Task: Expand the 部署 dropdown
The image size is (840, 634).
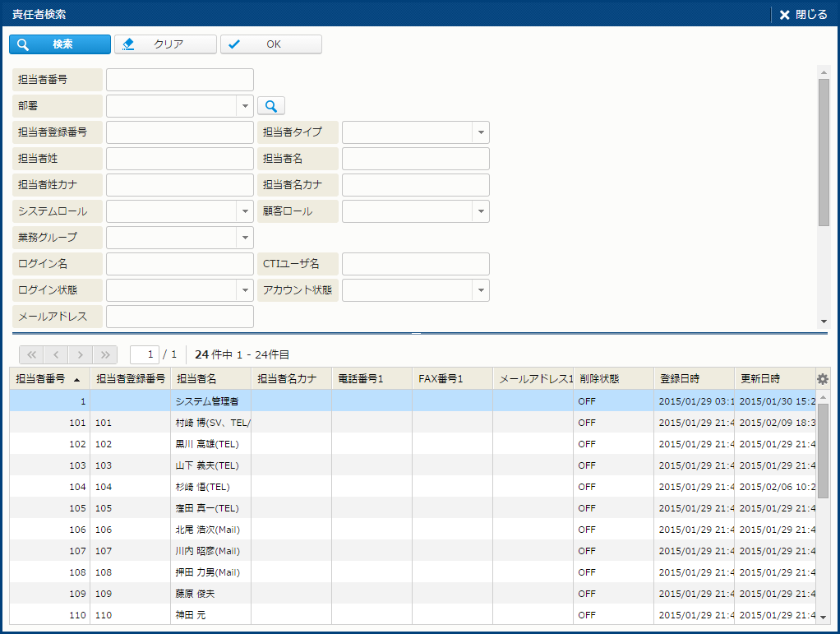Action: tap(245, 106)
